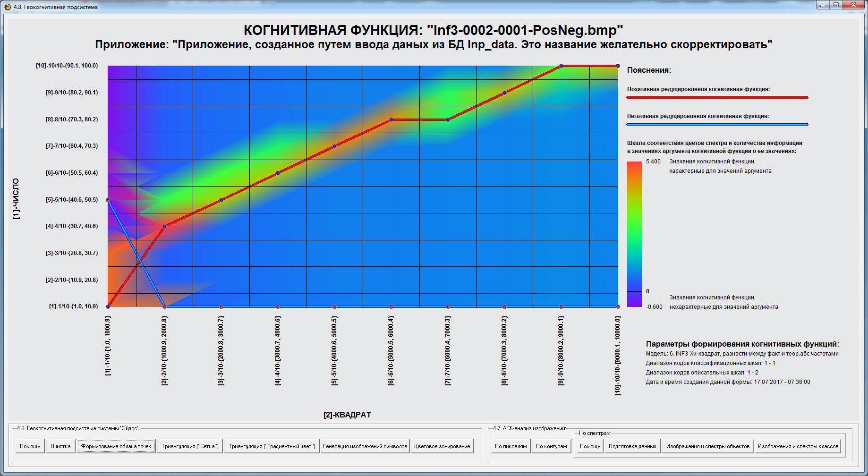Launch Триангуляция ("Градиентный цвет")
The image size is (868, 476).
(273, 446)
